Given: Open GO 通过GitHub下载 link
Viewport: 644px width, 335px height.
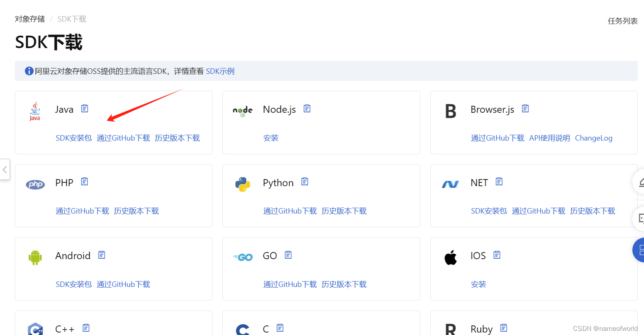Looking at the screenshot, I should [290, 284].
